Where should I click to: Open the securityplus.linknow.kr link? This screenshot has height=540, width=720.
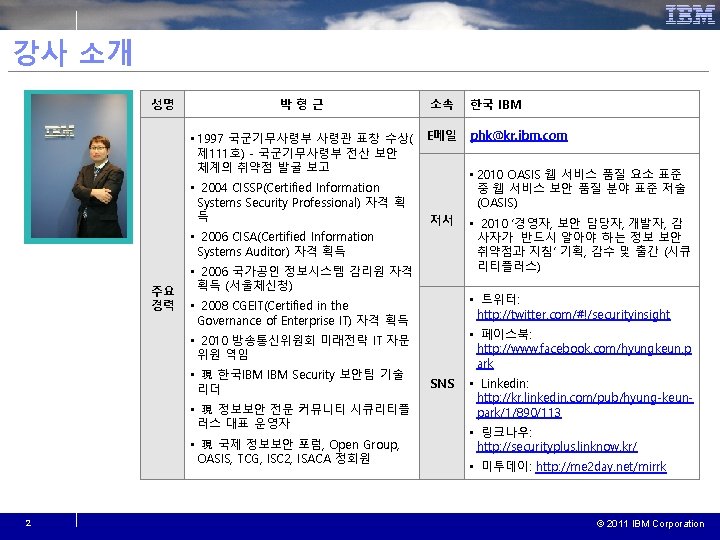click(x=557, y=446)
